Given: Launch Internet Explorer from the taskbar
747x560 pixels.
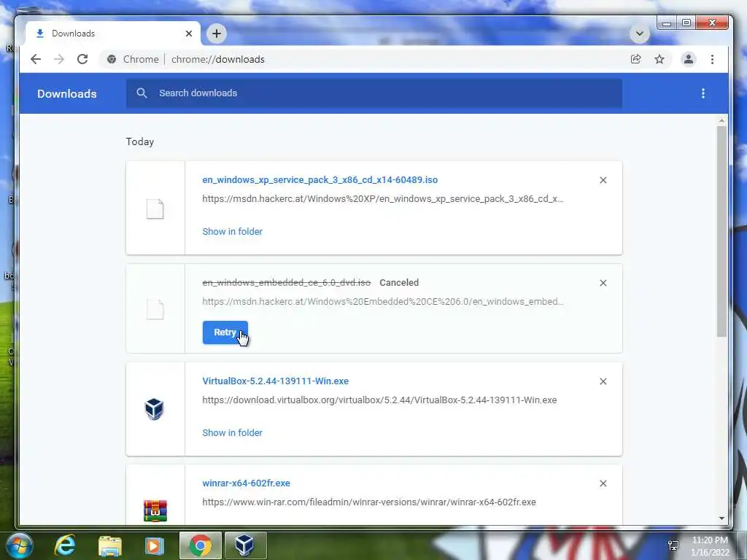Looking at the screenshot, I should coord(65,545).
